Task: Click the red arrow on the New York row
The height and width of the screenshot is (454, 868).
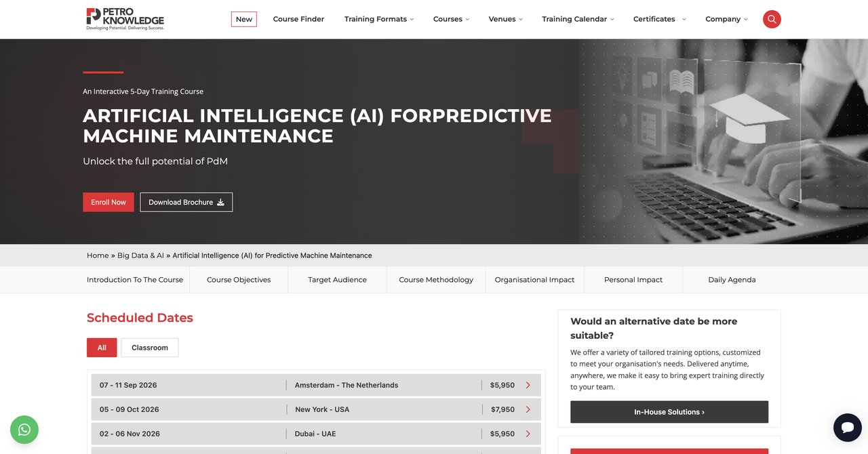Action: pyautogui.click(x=528, y=409)
